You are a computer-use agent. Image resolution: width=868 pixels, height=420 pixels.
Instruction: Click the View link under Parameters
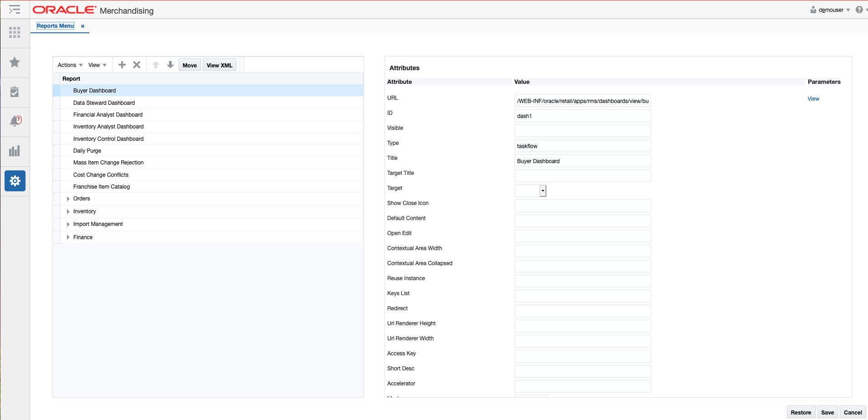coord(813,99)
